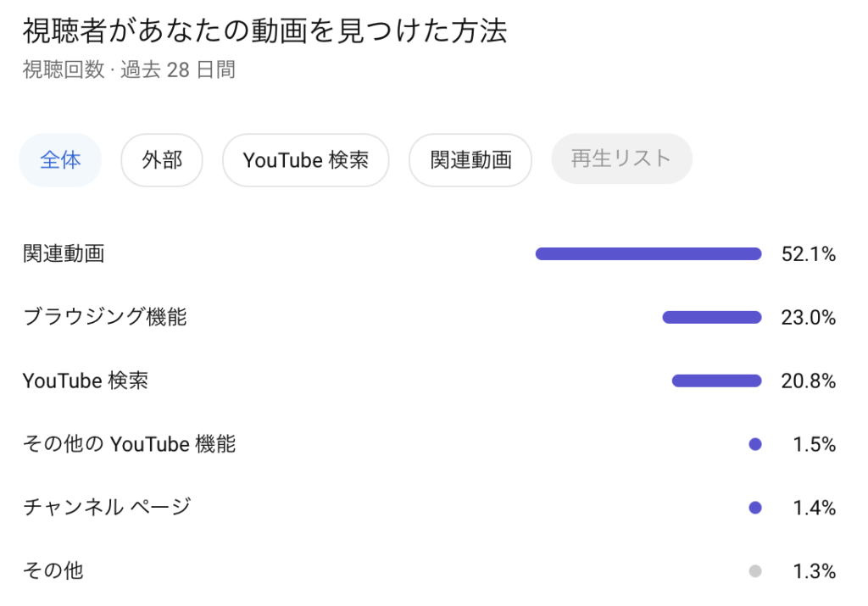Click the その他 row label
The image size is (868, 606).
(x=53, y=570)
